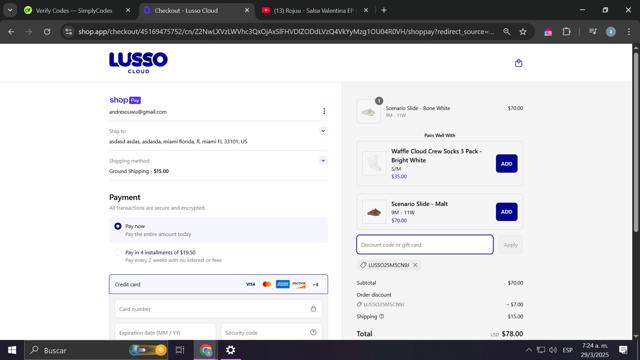Open the zoom magnifier icon
Screen dimensions: 640x360
tap(507, 31)
